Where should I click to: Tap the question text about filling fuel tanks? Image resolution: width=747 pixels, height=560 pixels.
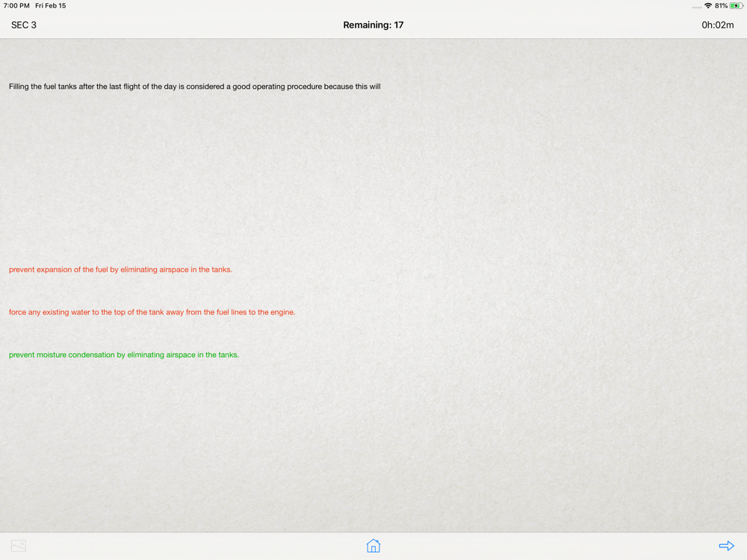coord(194,87)
